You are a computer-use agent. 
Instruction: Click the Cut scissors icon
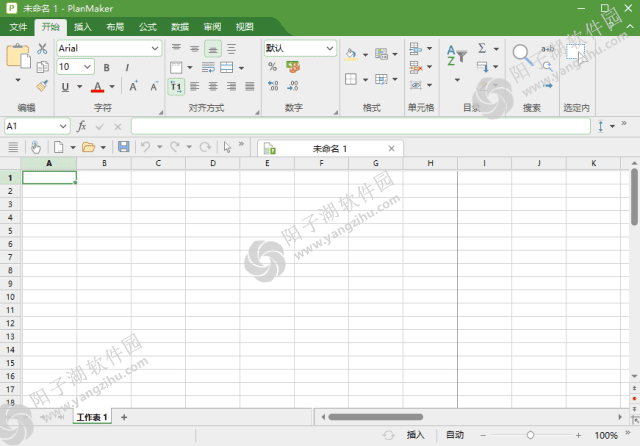point(42,49)
